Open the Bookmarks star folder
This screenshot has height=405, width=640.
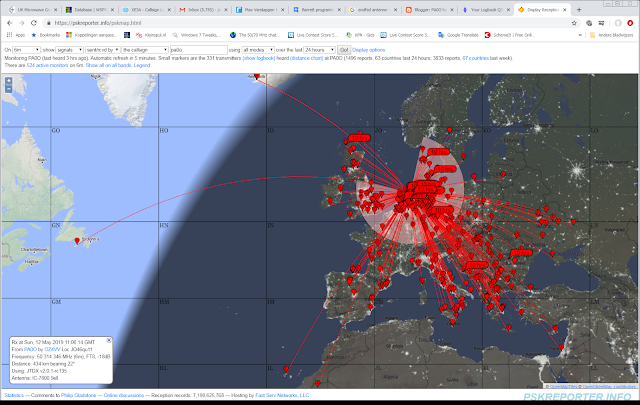46,35
